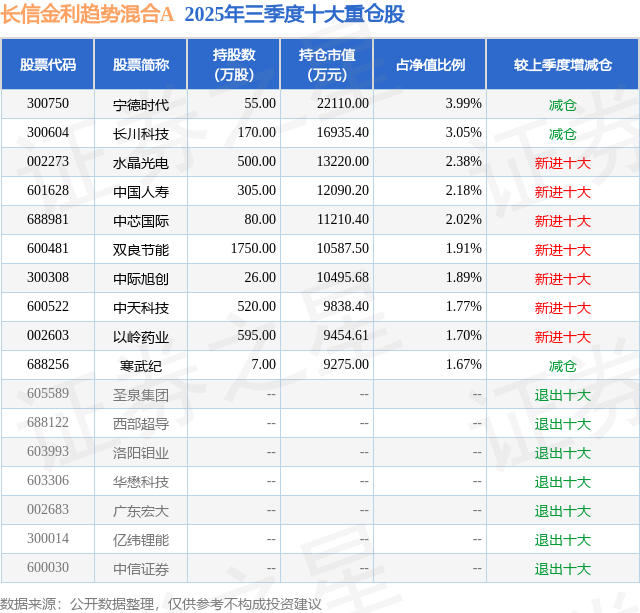Click market value 9454.61
Screen dimensions: 640x613
[346, 335]
